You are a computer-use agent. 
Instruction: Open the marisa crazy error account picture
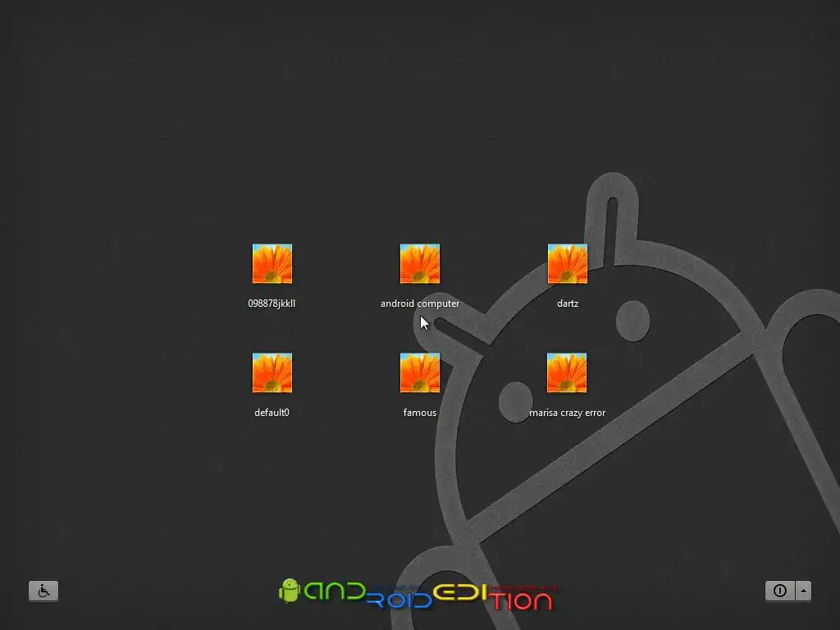567,373
